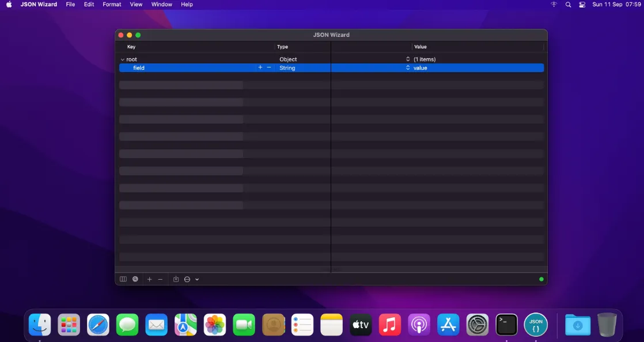Open Terminal from the Dock

tap(506, 325)
